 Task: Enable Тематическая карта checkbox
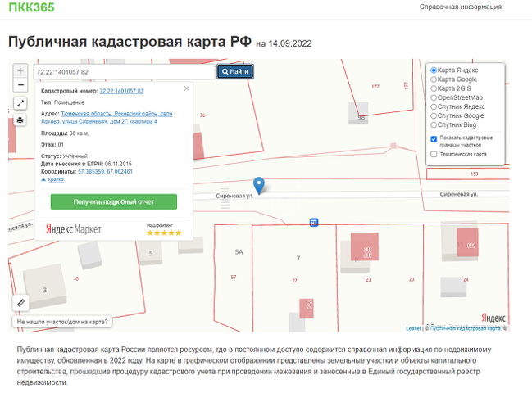coord(434,154)
